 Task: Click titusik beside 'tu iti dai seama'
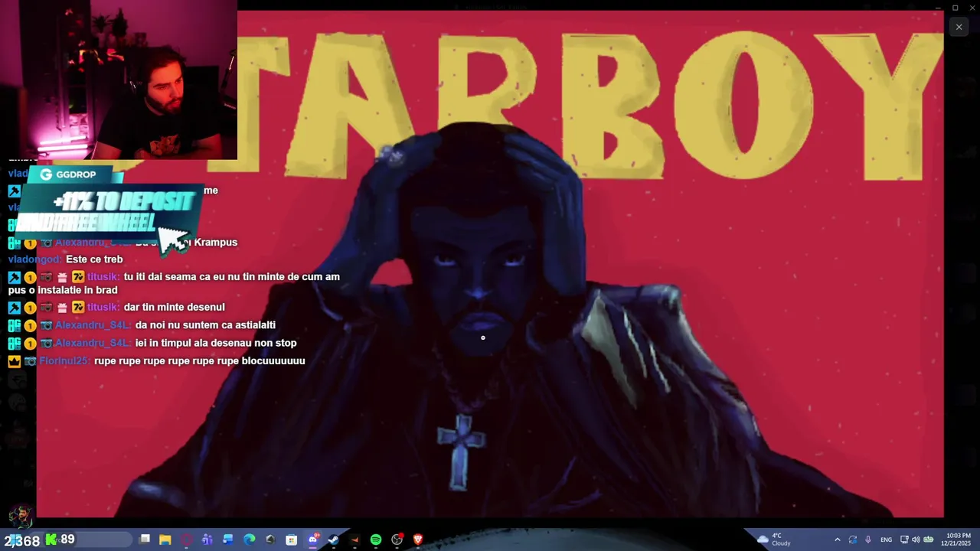point(103,276)
